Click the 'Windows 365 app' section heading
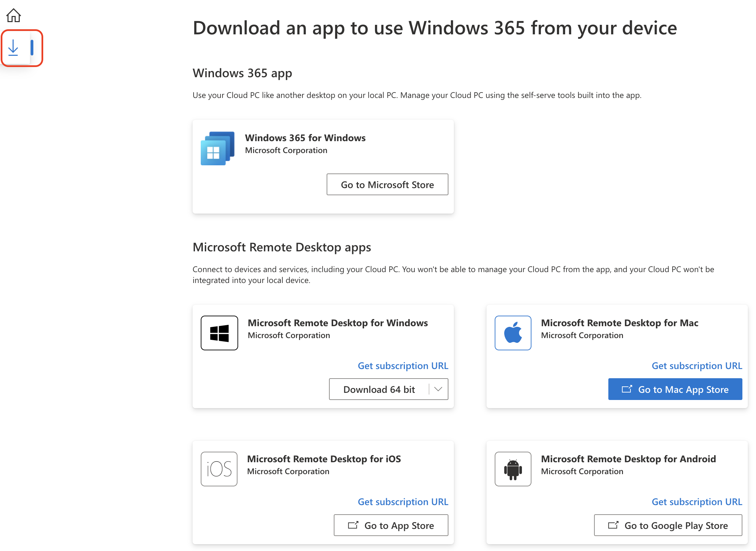The height and width of the screenshot is (551, 756). 242,73
